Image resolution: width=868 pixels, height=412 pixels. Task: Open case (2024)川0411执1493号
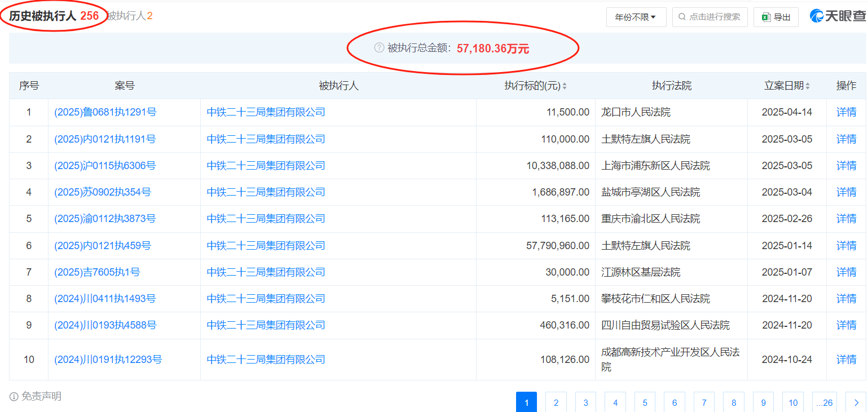[x=105, y=298]
